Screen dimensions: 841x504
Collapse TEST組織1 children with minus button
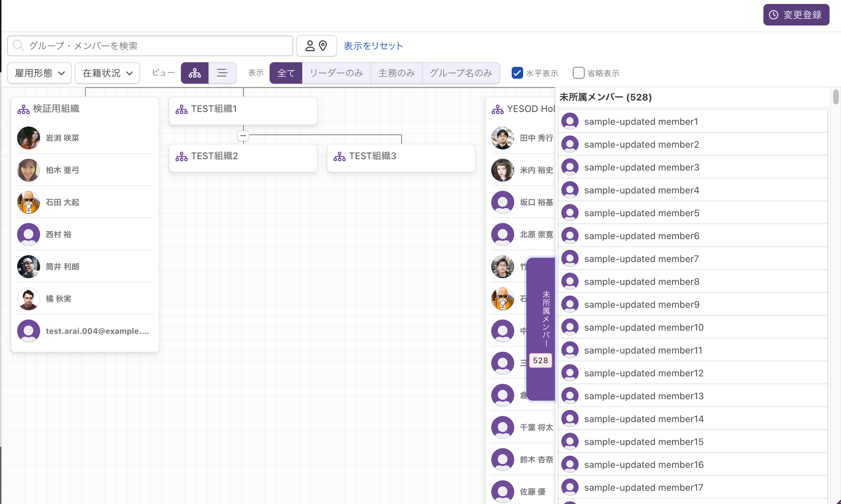tap(243, 135)
